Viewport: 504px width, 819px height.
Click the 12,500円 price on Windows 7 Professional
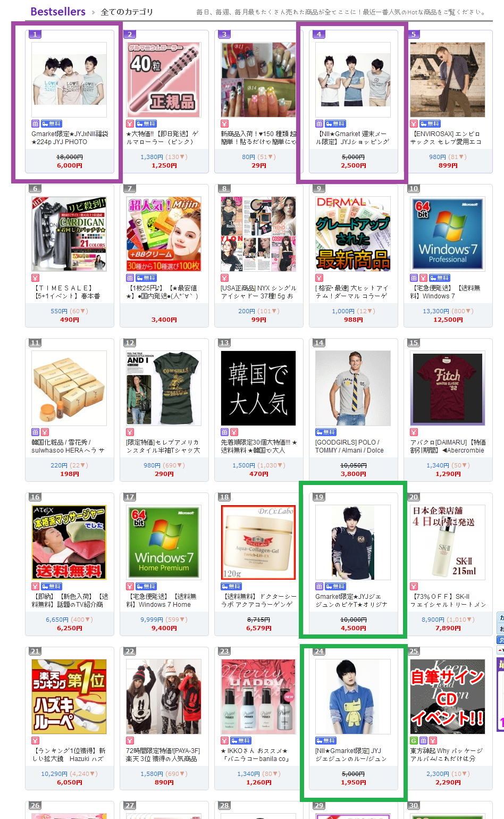(x=448, y=320)
